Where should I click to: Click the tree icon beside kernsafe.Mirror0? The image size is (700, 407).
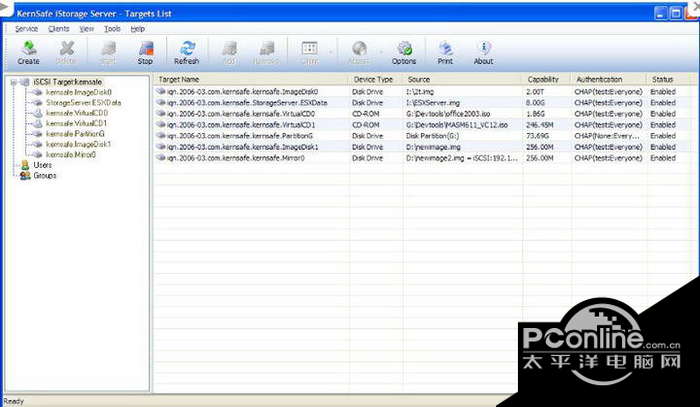pos(38,155)
